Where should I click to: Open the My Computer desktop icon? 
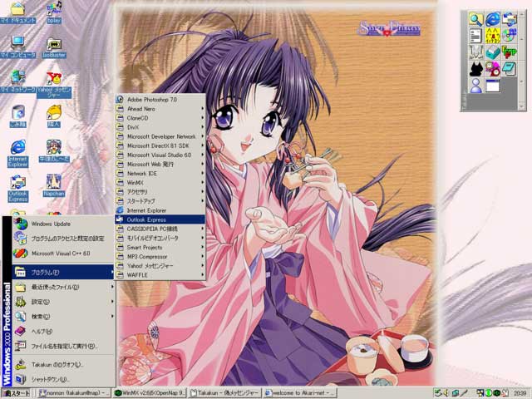17,43
